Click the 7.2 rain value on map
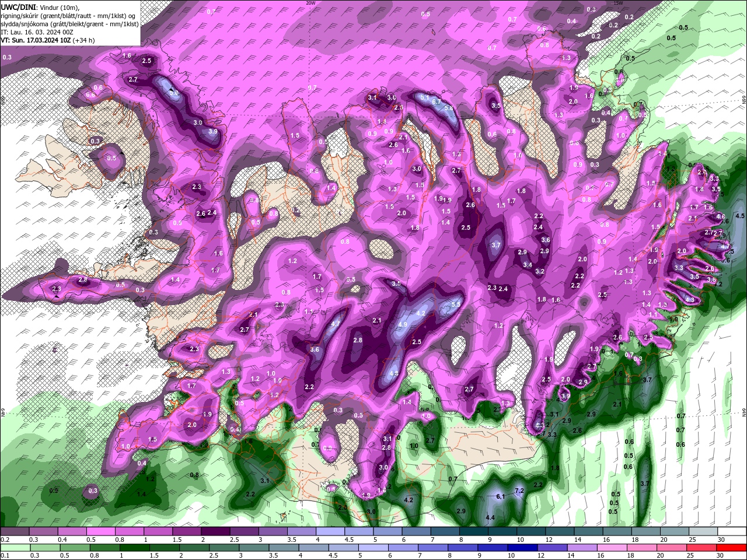 [x=519, y=491]
